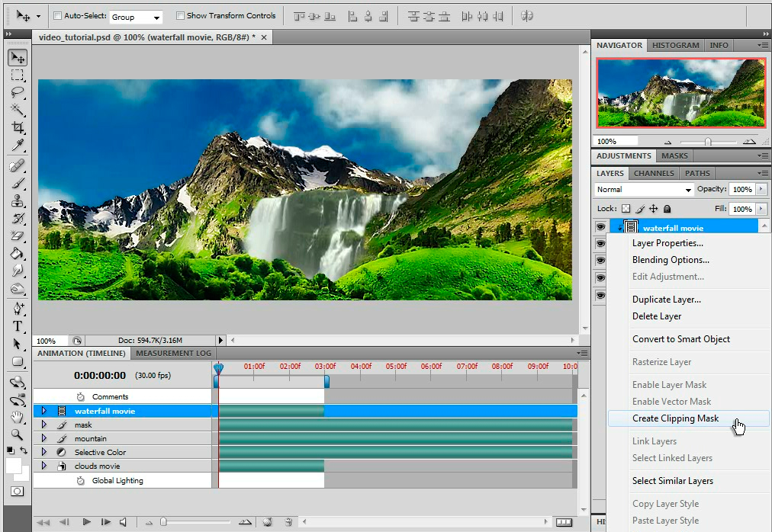
Task: Select the Healing Brush tool
Action: click(18, 166)
